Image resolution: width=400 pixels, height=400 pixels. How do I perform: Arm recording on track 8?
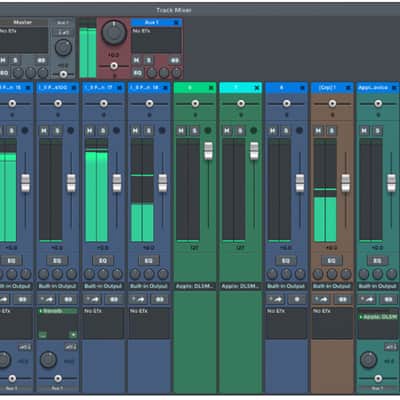coord(299,130)
